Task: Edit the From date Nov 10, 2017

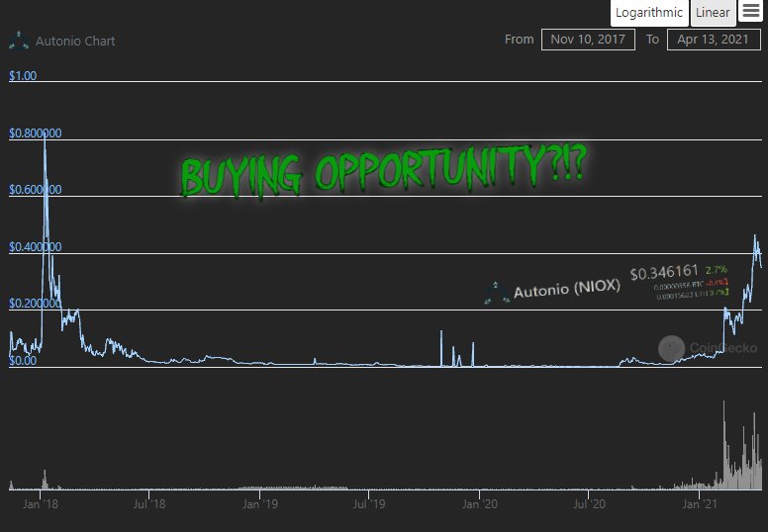Action: [588, 40]
